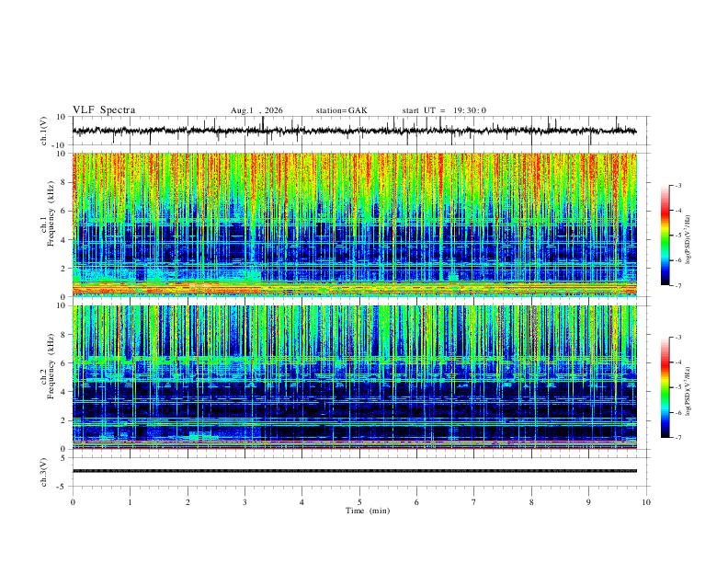The height and width of the screenshot is (563, 728).
Task: Click the VLF Spectra title text
Action: click(x=104, y=110)
